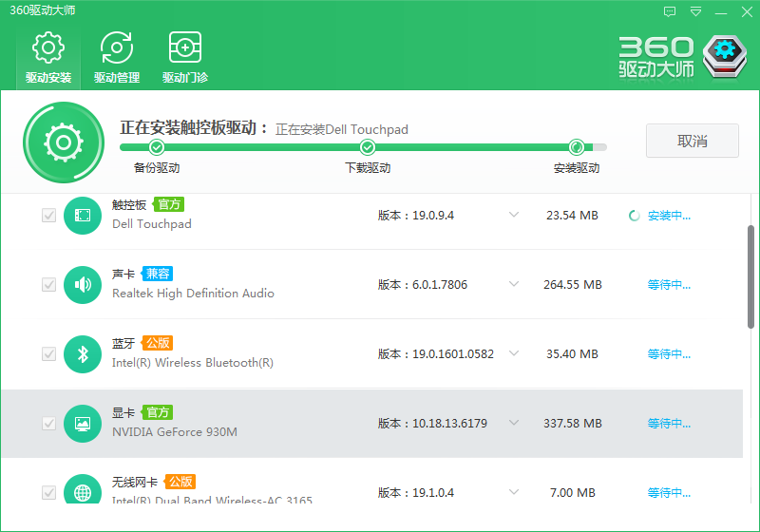Click the wireless network globe icon
760x532 pixels.
83,488
